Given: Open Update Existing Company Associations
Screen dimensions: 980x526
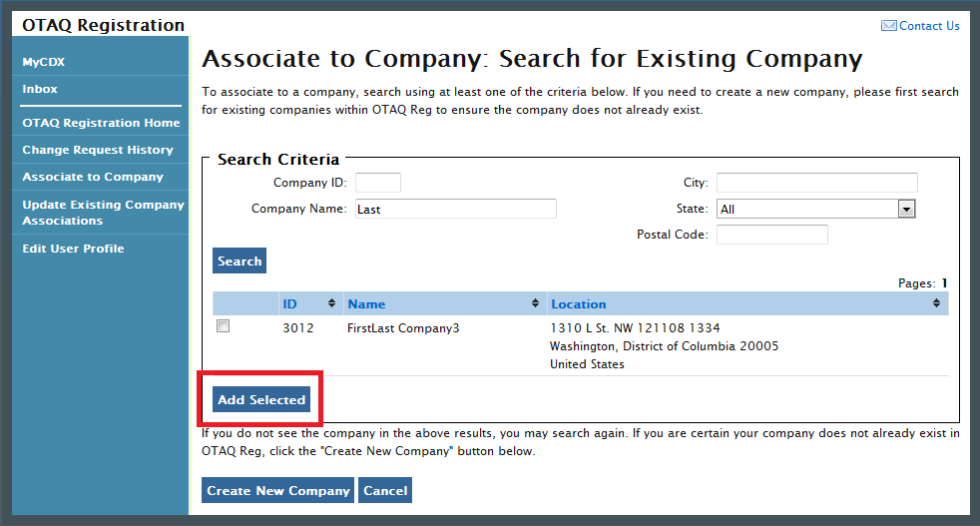Looking at the screenshot, I should pyautogui.click(x=103, y=213).
